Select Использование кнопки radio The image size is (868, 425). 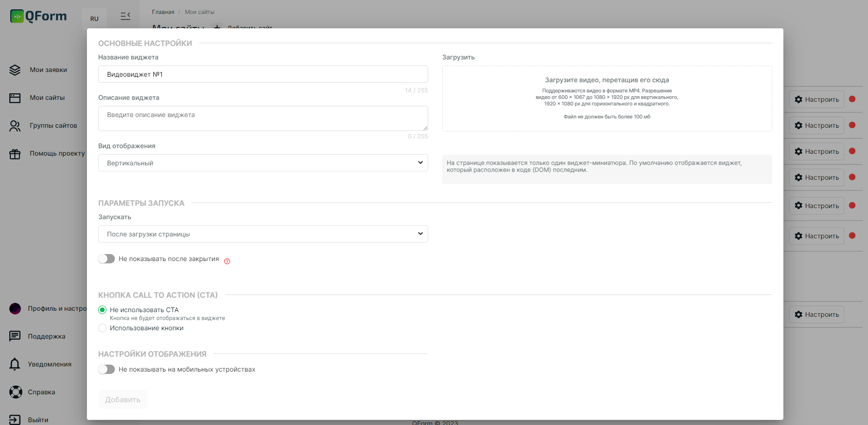pos(102,328)
